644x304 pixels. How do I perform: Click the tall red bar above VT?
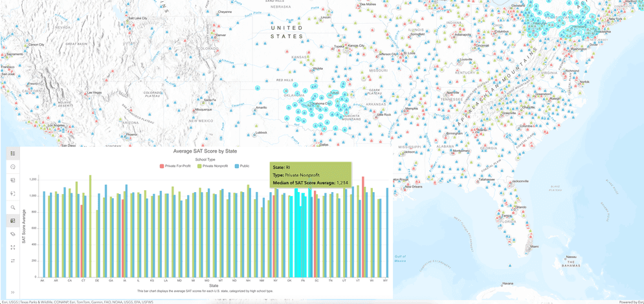(363, 226)
